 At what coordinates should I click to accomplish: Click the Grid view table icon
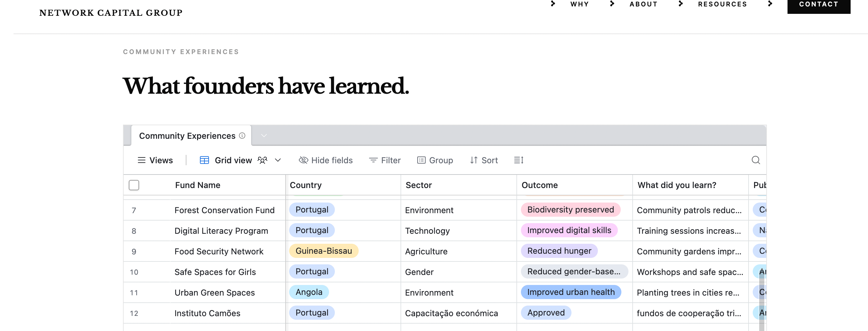pos(204,160)
